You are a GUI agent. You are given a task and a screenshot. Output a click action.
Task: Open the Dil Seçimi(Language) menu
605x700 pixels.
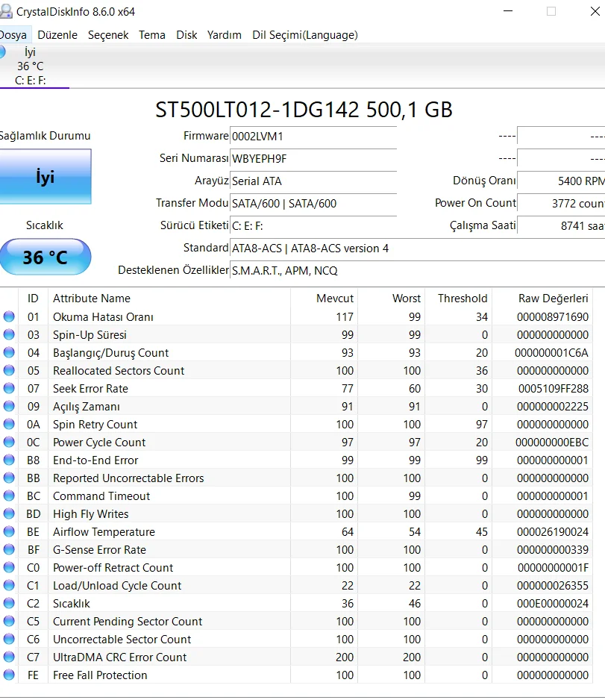pyautogui.click(x=305, y=35)
